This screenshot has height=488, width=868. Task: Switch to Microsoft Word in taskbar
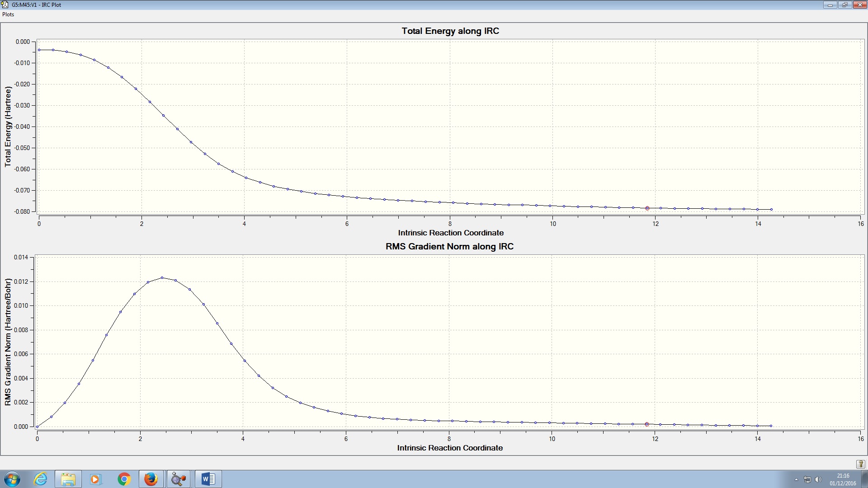pyautogui.click(x=208, y=479)
